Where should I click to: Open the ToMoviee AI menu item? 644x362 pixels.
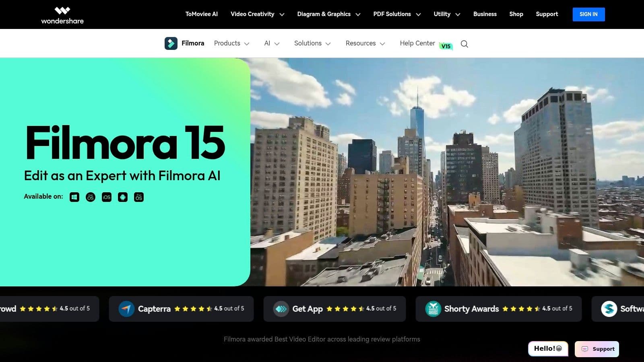201,14
